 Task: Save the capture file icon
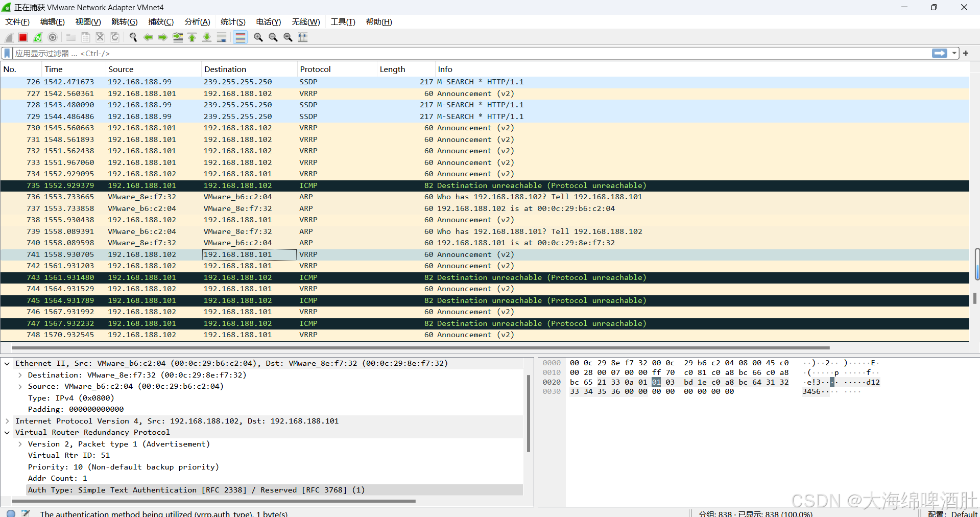86,37
